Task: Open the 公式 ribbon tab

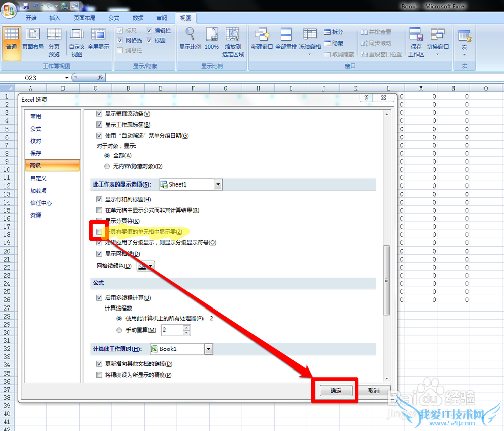Action: 114,18
